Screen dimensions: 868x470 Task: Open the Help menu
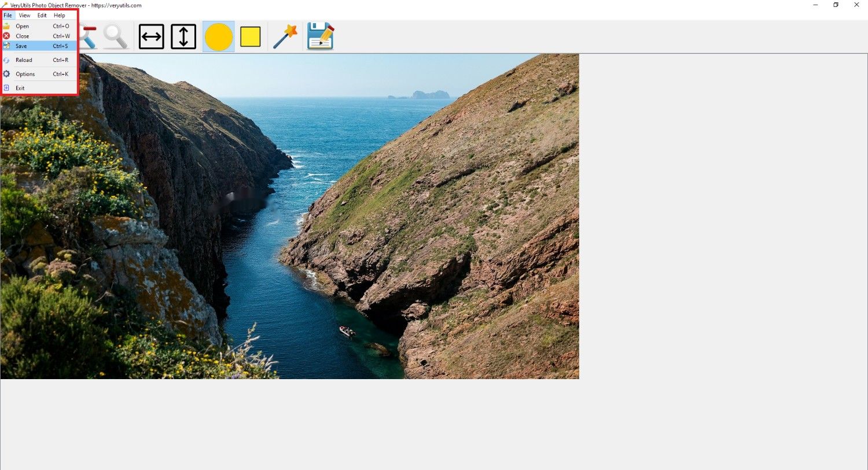tap(60, 15)
